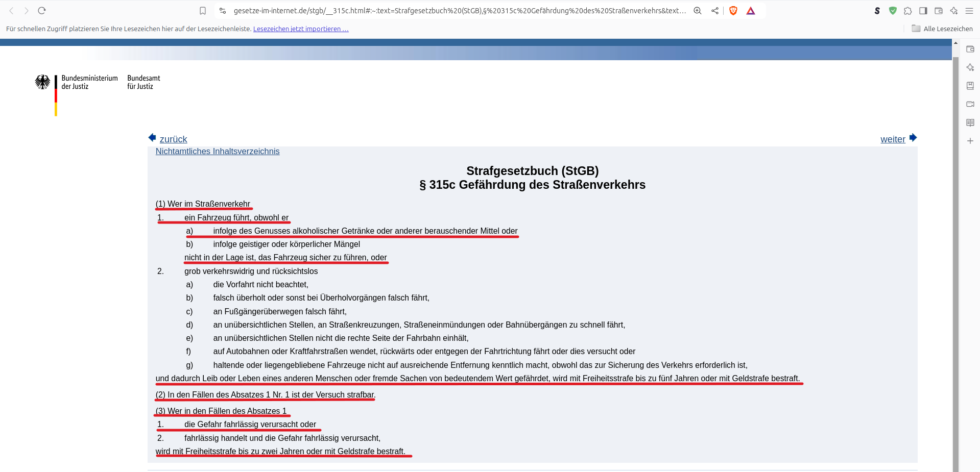Click the zoom magnifier icon in address bar

tap(697, 11)
